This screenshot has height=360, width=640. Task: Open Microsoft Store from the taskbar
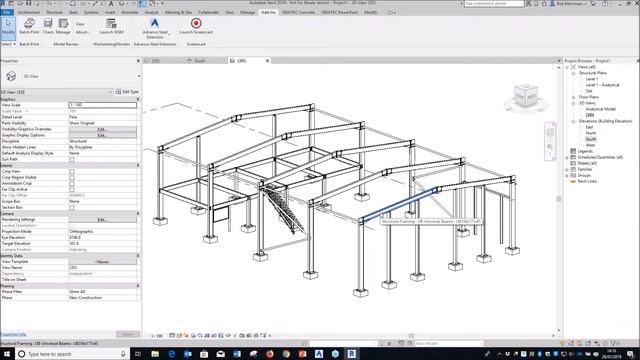tap(204, 353)
